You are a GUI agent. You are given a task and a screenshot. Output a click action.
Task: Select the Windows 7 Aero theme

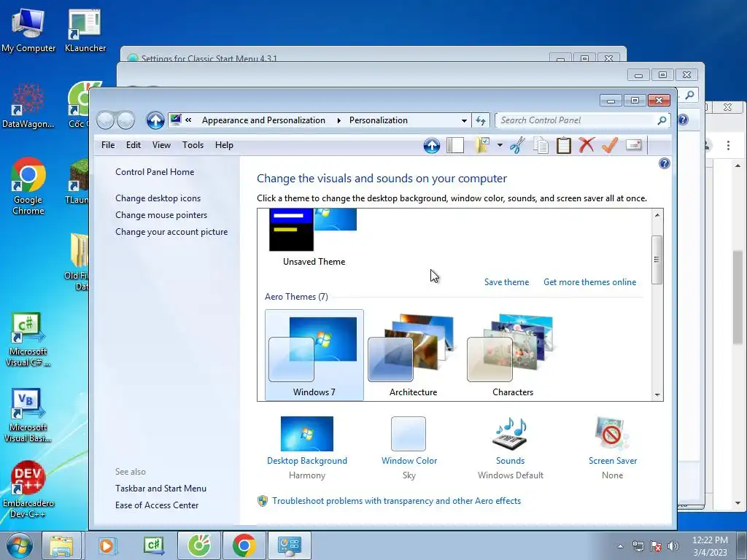click(x=314, y=355)
